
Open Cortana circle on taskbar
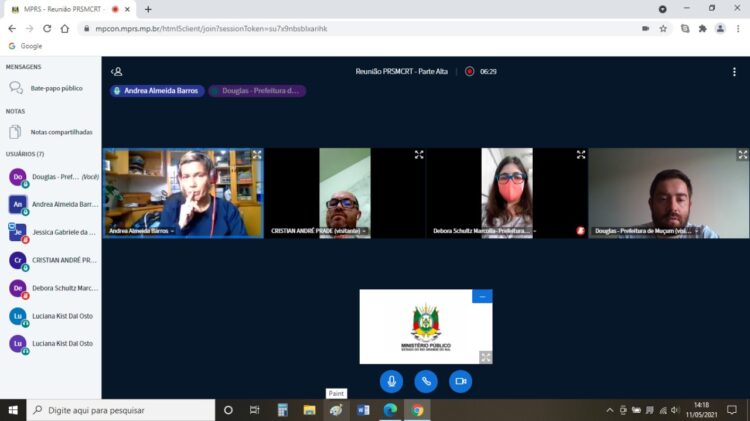click(228, 410)
